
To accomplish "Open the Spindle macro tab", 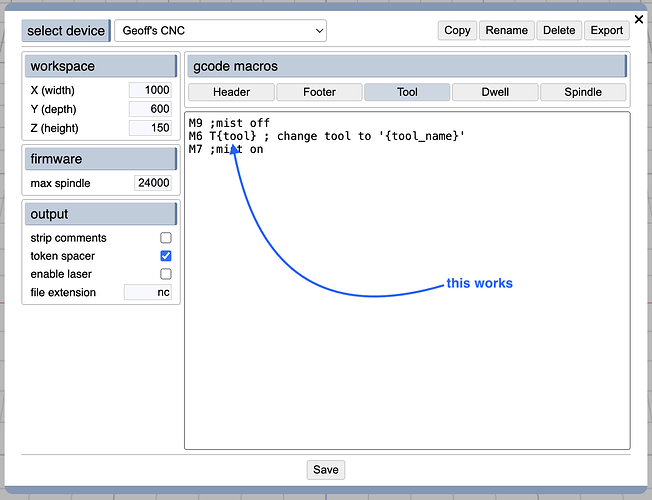I will pyautogui.click(x=583, y=92).
